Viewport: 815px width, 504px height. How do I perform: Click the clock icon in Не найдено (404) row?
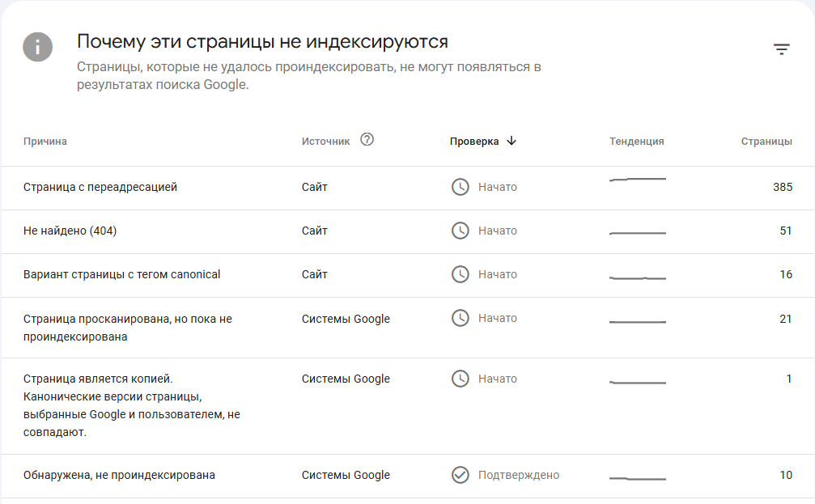click(460, 231)
